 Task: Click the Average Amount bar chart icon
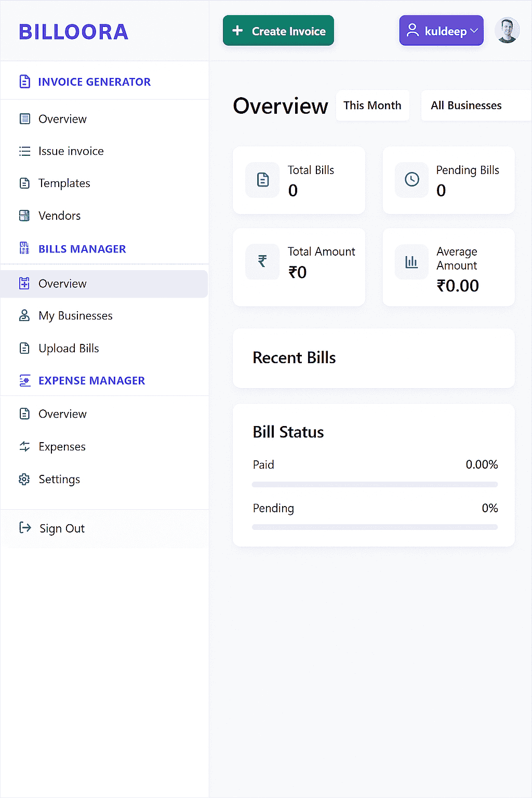click(x=411, y=262)
